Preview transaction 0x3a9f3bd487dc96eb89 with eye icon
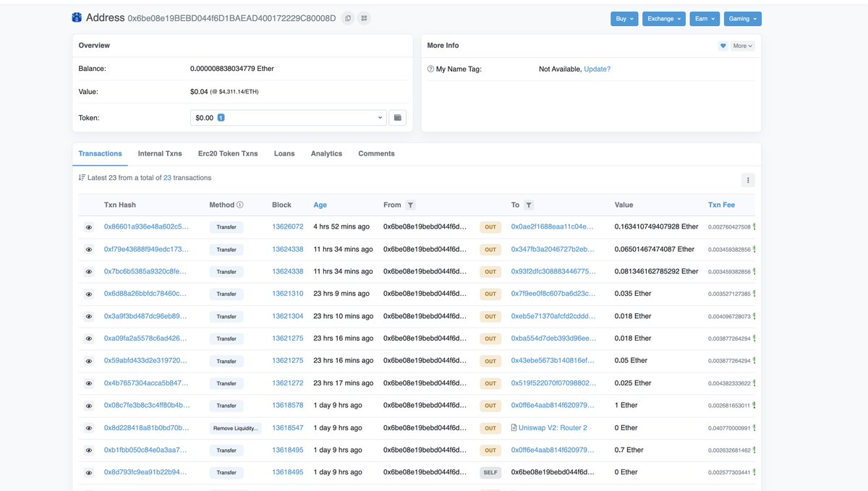 (89, 317)
